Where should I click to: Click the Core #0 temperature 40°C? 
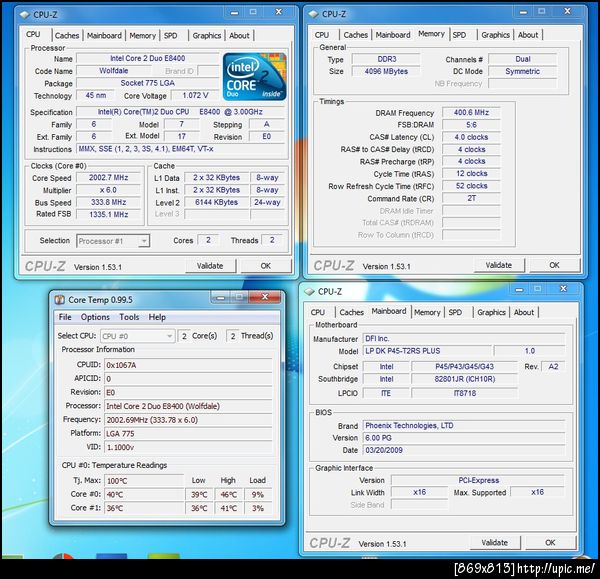pos(144,494)
